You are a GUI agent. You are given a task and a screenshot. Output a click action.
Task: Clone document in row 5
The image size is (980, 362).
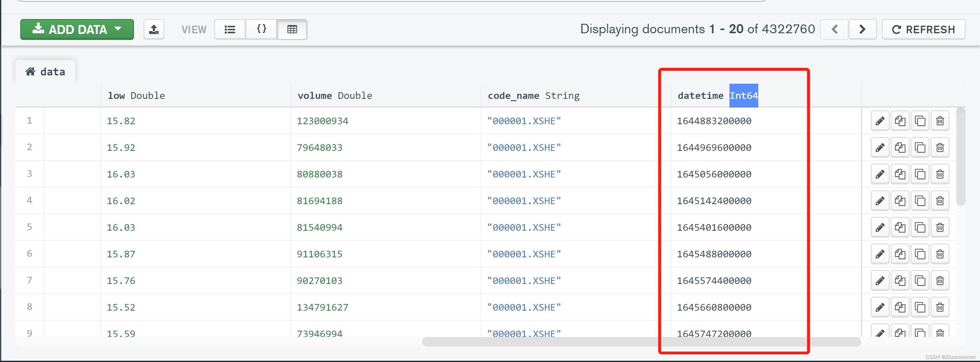[920, 228]
